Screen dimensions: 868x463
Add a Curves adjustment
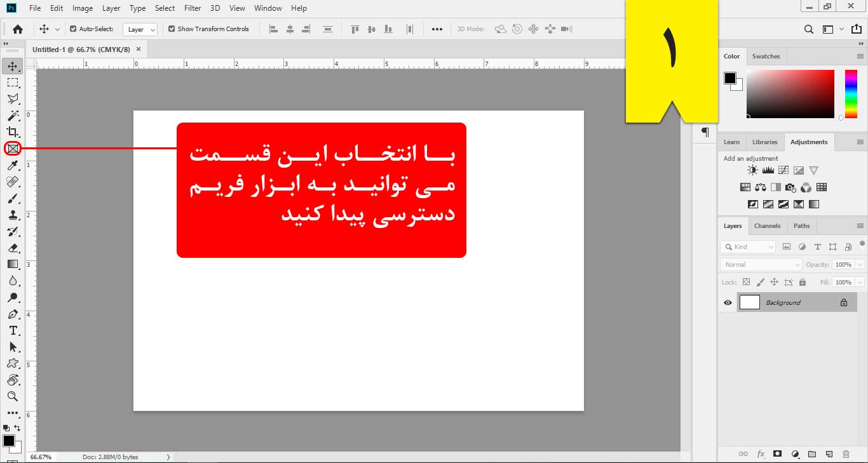783,170
